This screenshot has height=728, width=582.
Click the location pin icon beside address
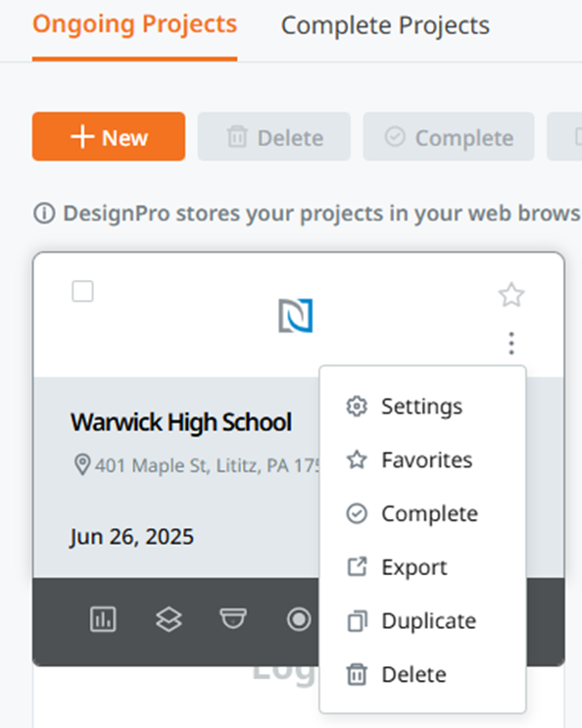(x=82, y=464)
